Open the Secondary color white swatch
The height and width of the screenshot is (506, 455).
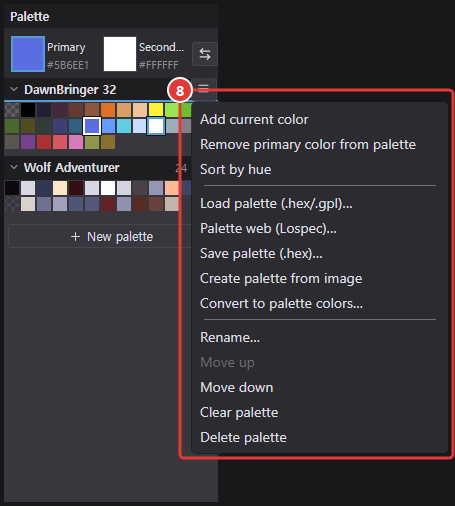tap(120, 54)
